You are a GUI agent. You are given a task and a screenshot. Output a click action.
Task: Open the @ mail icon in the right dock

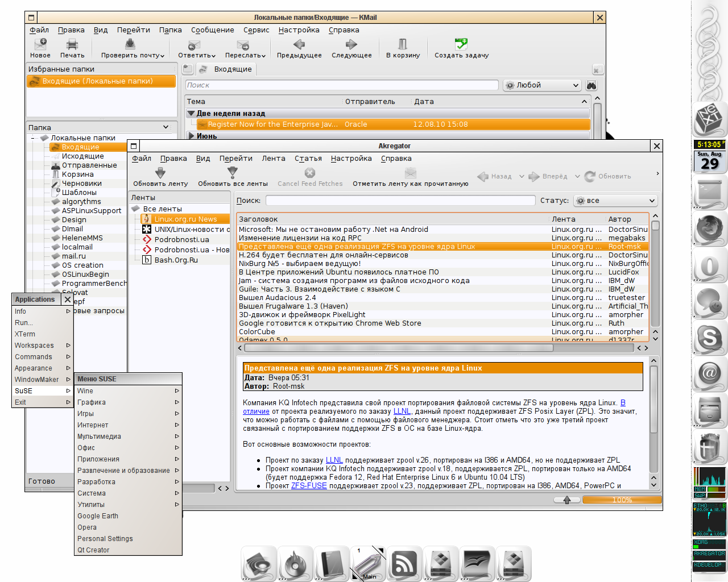coord(710,374)
